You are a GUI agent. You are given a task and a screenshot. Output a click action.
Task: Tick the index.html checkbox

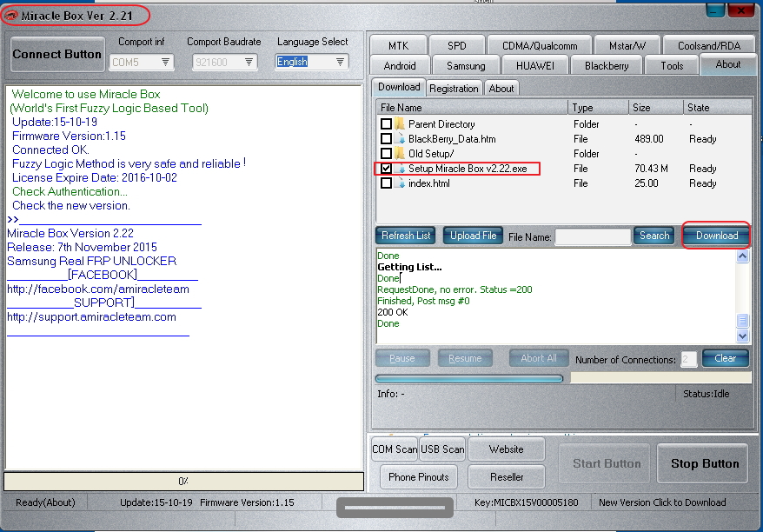coord(387,183)
